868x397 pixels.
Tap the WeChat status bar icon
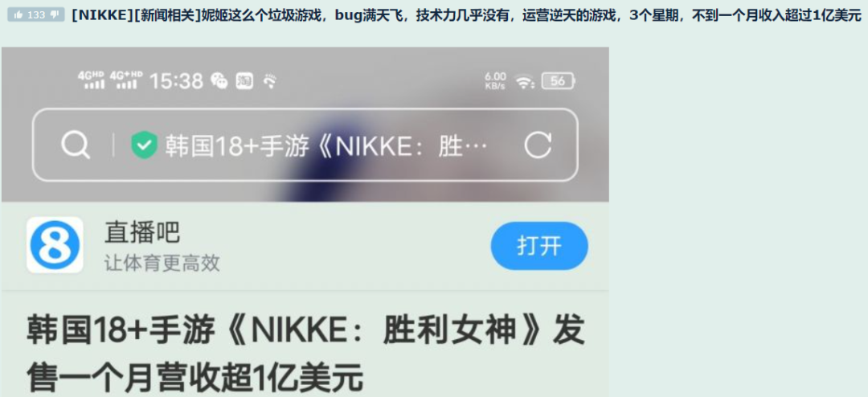pos(219,81)
